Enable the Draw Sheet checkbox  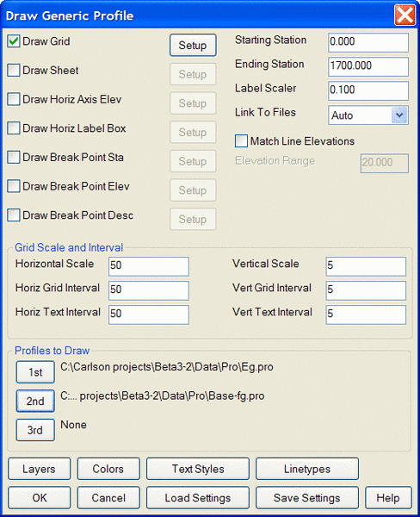coord(14,71)
